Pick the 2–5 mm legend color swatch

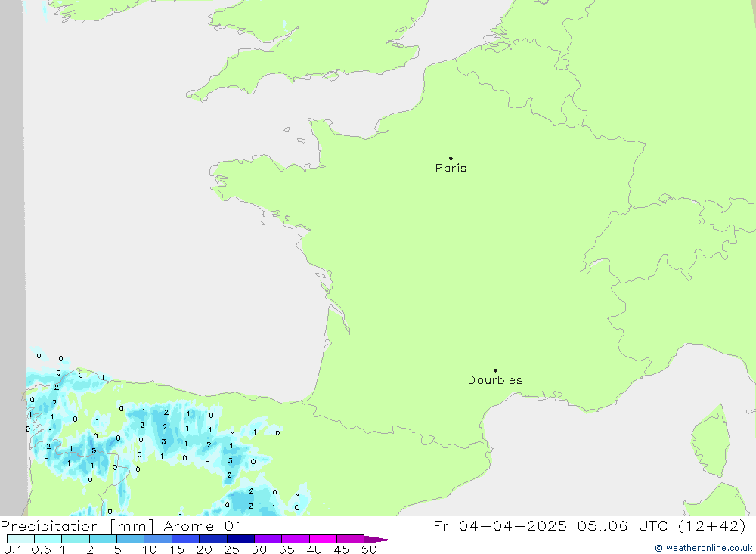tap(103, 539)
